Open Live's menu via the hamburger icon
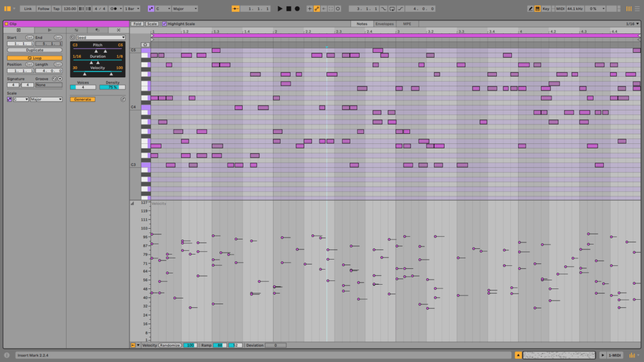644x362 pixels. [x=636, y=8]
